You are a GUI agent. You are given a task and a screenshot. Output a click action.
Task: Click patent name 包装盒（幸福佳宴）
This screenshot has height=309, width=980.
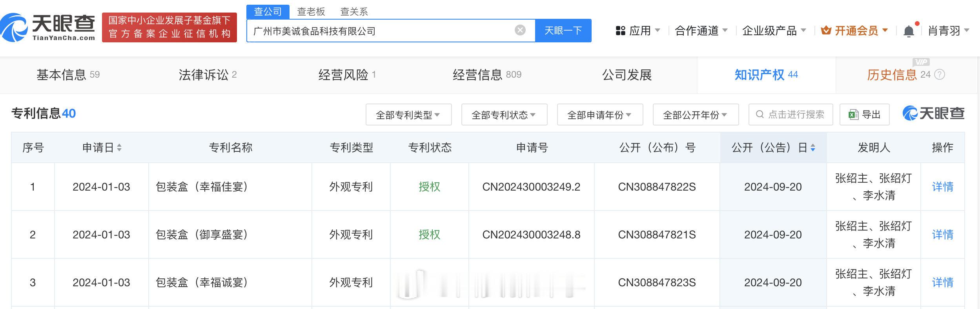(202, 187)
